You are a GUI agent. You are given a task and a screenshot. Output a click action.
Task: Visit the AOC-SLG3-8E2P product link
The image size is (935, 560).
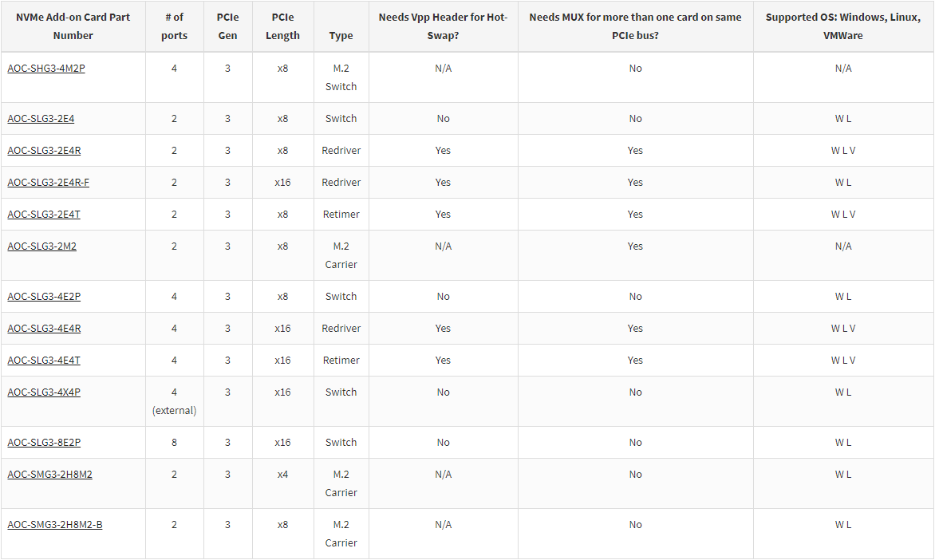(x=44, y=442)
